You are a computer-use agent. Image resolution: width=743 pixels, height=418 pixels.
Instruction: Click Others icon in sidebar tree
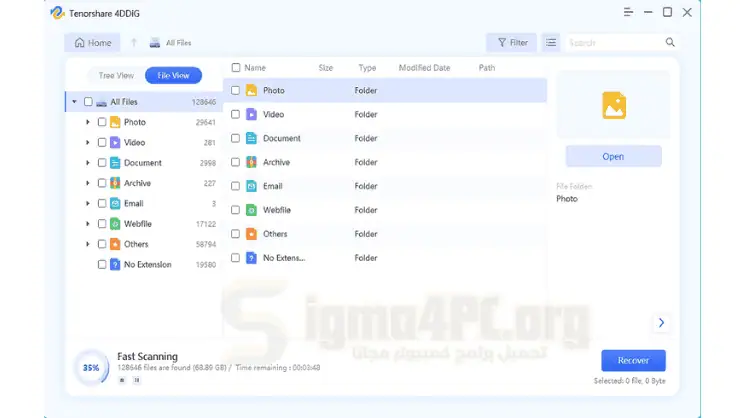[x=115, y=244]
